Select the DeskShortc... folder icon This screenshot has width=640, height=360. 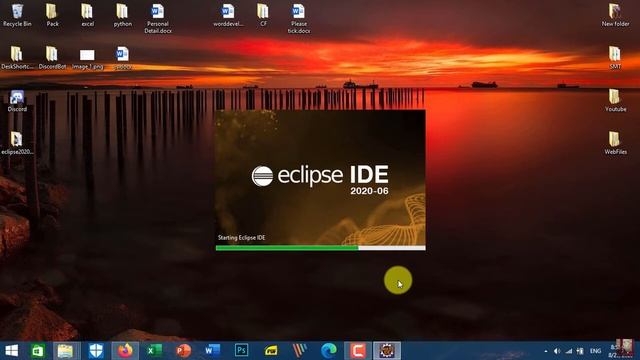tap(17, 57)
